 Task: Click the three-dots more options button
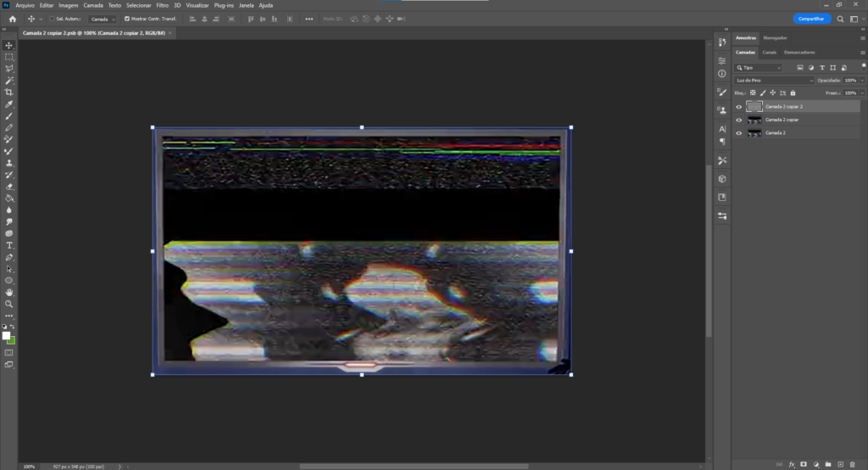(309, 19)
